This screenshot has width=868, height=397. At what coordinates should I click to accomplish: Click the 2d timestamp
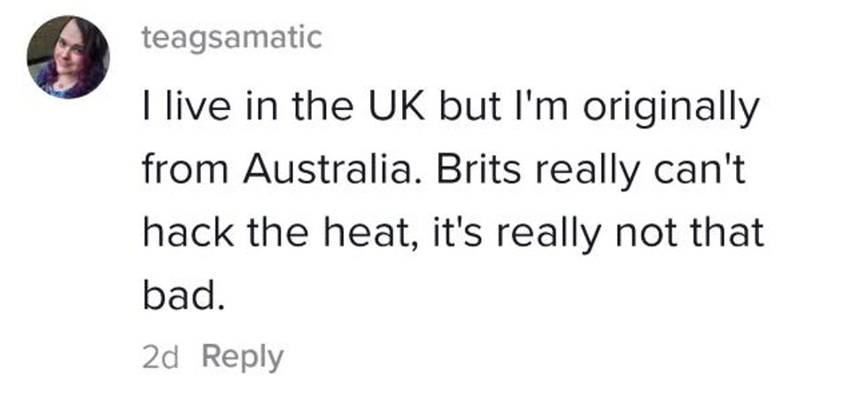160,357
